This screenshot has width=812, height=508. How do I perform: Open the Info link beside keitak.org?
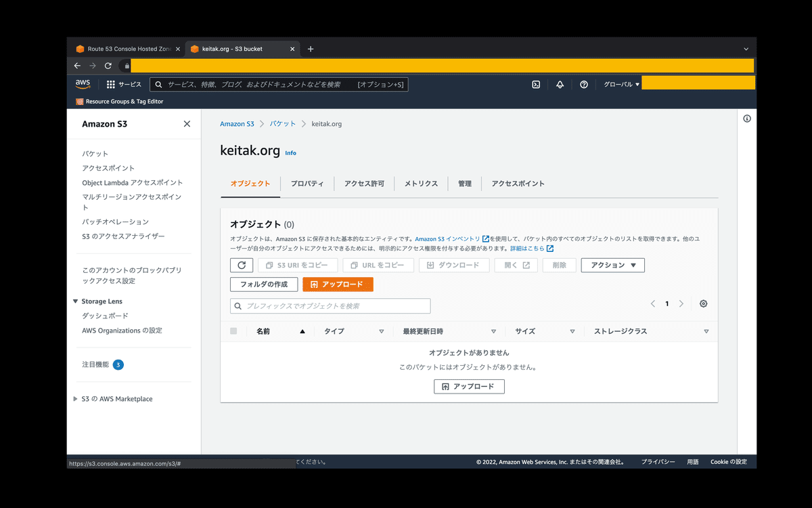[290, 153]
